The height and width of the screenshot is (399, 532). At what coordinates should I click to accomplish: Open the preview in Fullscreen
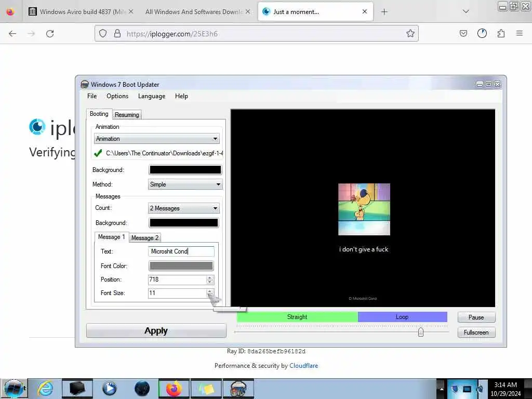(x=476, y=332)
